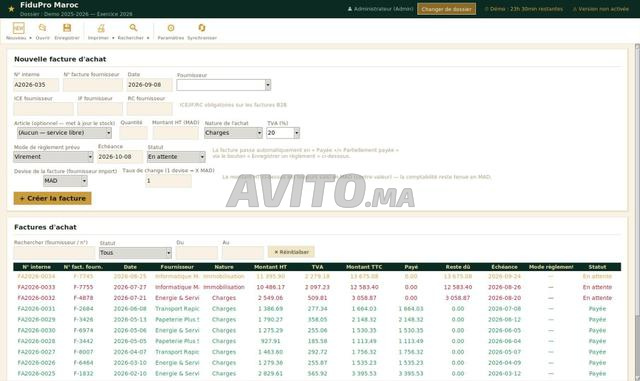The width and height of the screenshot is (640, 381).
Task: Sort by N° interne column header
Action: coord(37,267)
